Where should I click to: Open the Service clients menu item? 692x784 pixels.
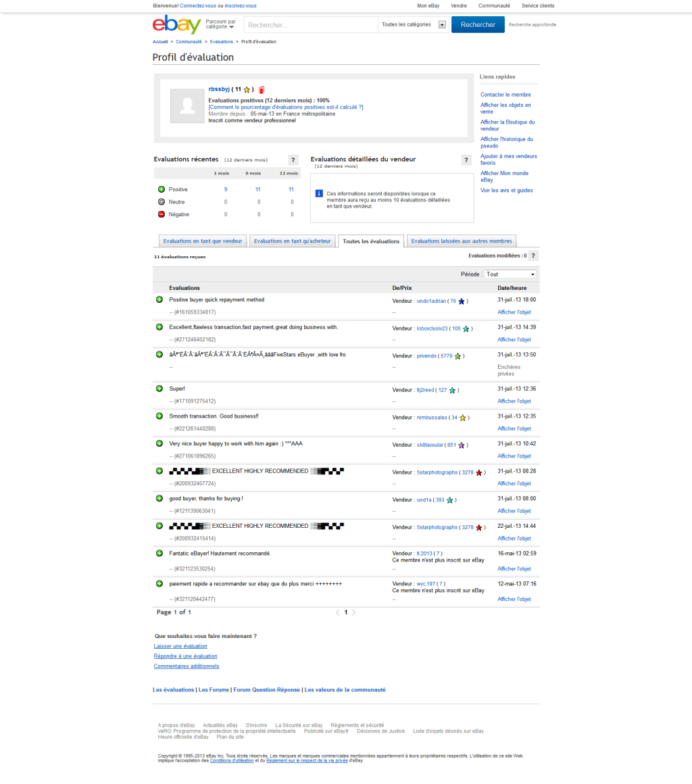click(x=538, y=6)
